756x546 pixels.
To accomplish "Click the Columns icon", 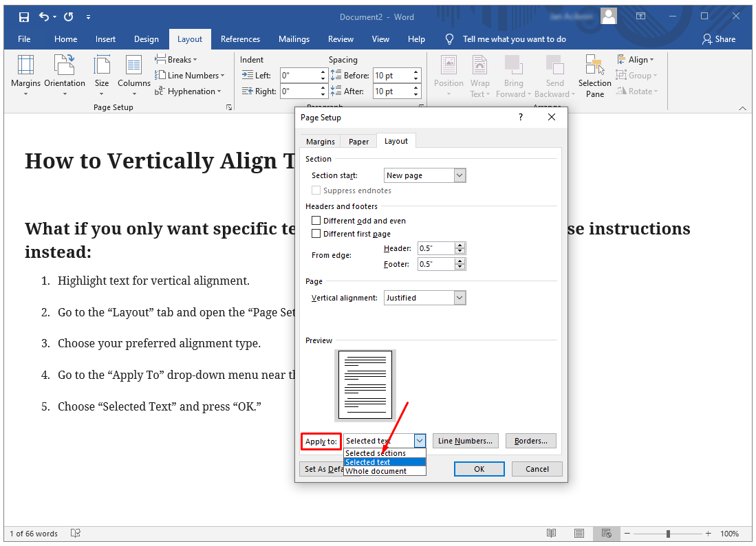I will click(x=133, y=74).
